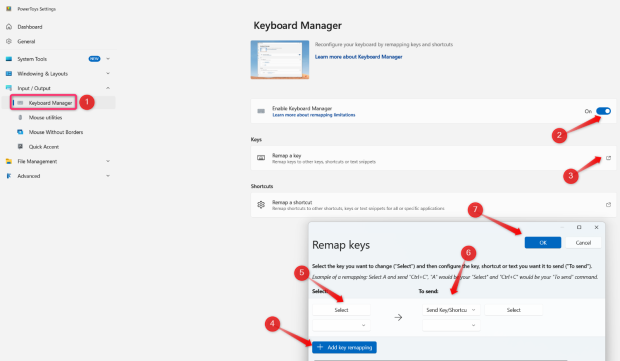Click the PowerToys Settings app icon
This screenshot has height=361, width=620.
point(9,9)
